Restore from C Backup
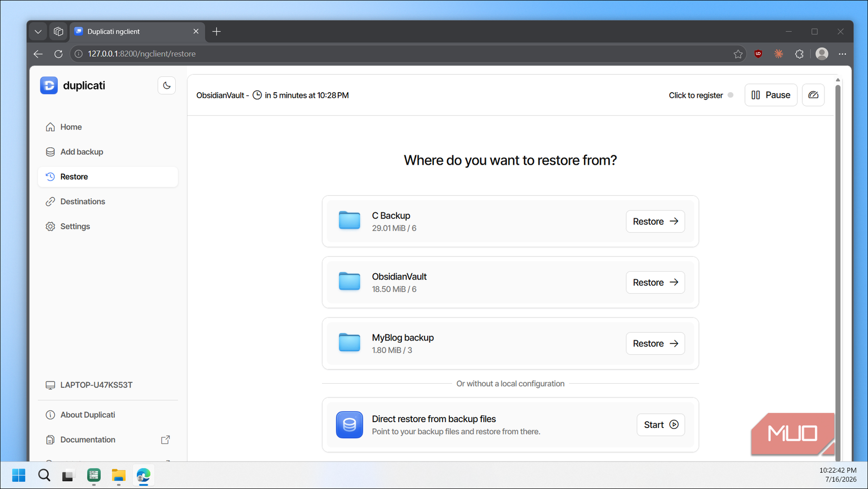This screenshot has width=868, height=489. point(655,222)
